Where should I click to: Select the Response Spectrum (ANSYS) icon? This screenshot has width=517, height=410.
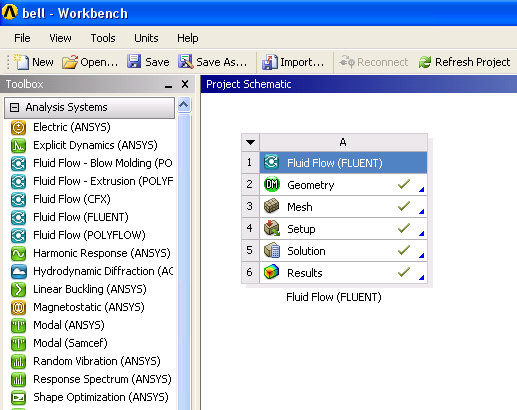click(x=18, y=379)
